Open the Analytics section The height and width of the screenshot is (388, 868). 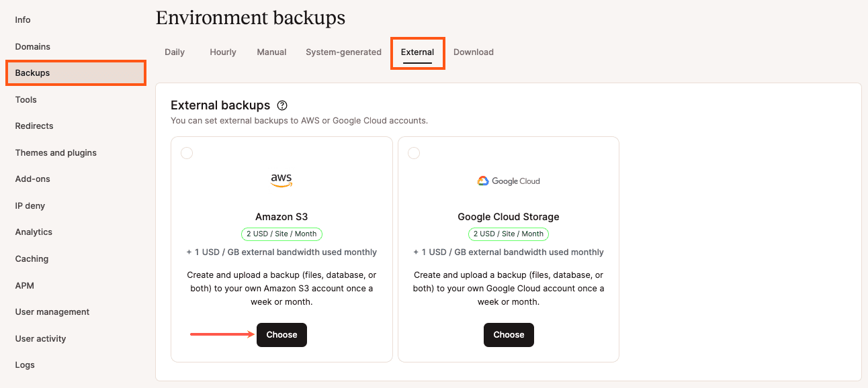point(34,232)
